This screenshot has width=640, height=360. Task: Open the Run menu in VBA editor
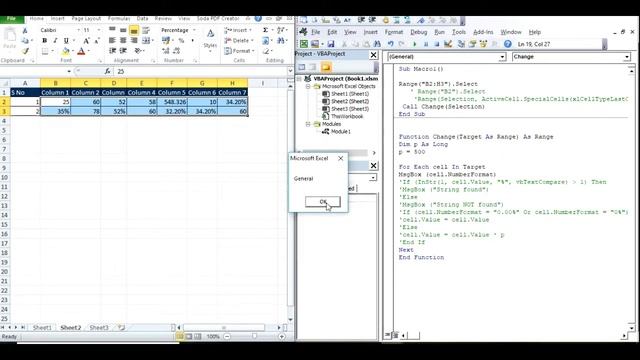click(439, 32)
